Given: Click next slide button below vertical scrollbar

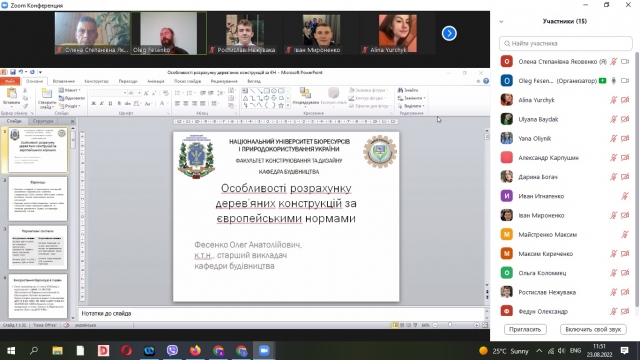Looking at the screenshot, I should [487, 298].
